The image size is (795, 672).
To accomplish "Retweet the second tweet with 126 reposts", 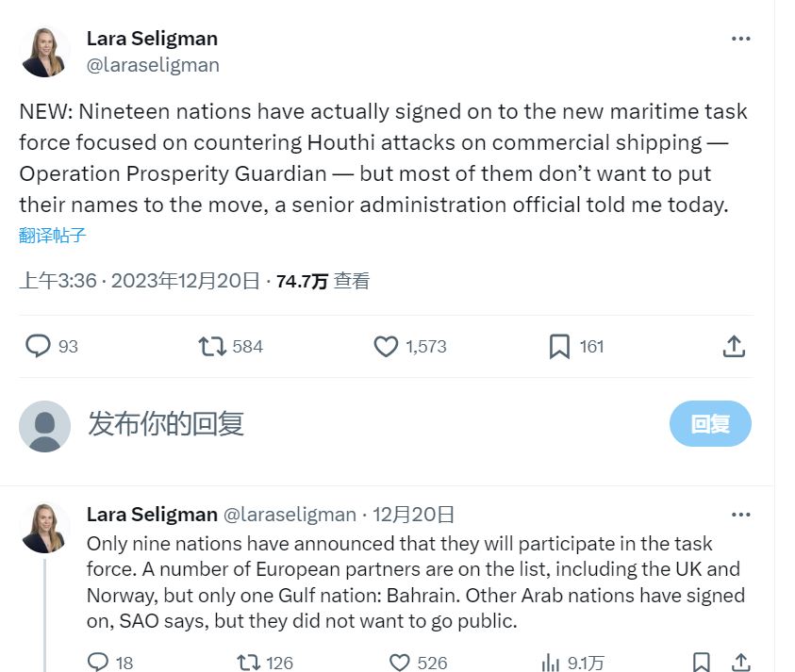I will [x=249, y=663].
